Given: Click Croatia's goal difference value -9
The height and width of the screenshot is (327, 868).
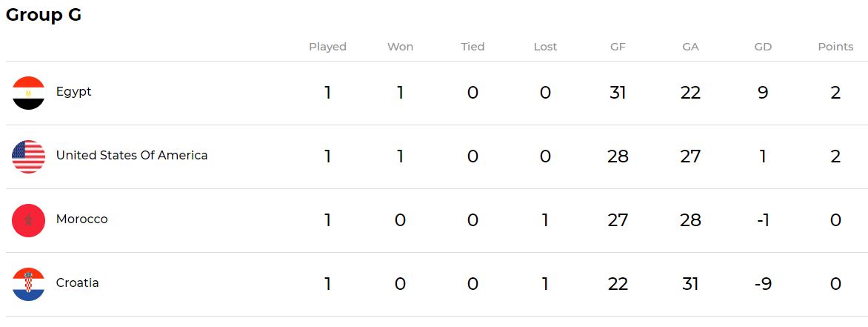Looking at the screenshot, I should [763, 284].
